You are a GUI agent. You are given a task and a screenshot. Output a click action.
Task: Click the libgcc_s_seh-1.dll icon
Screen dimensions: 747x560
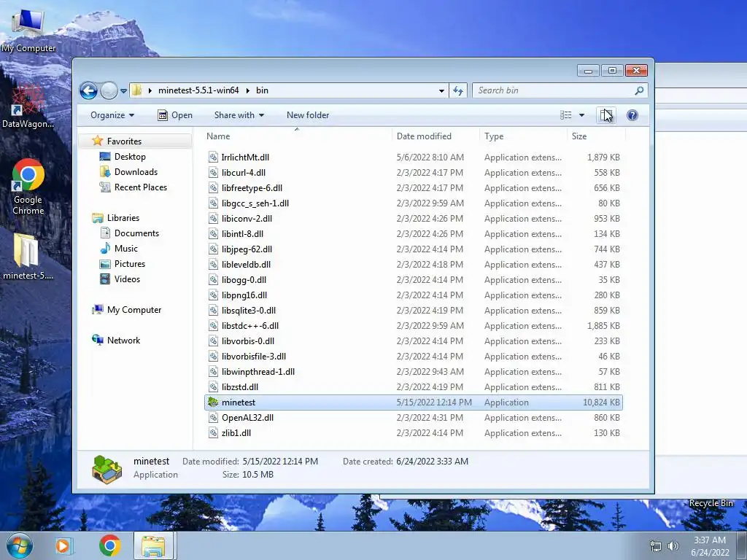click(213, 203)
